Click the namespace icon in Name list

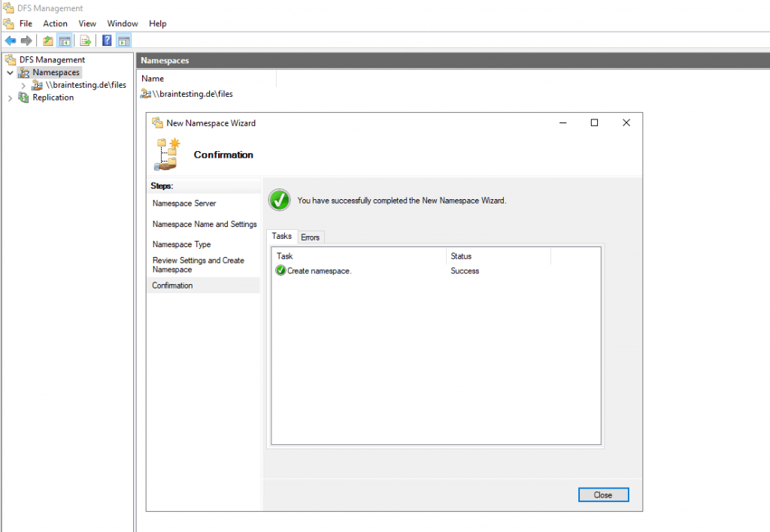(146, 94)
